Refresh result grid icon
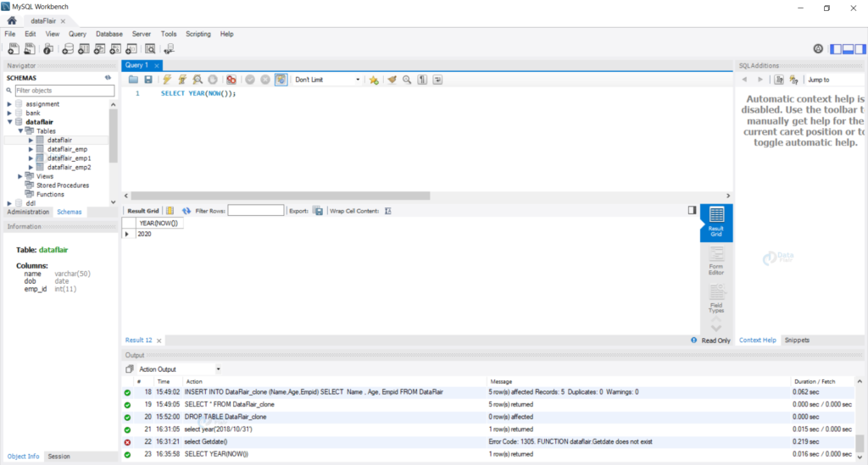Image resolution: width=868 pixels, height=465 pixels. [186, 211]
